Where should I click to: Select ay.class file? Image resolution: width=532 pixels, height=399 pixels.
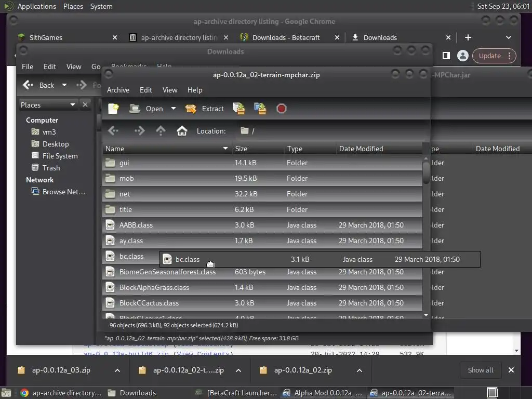(262, 241)
